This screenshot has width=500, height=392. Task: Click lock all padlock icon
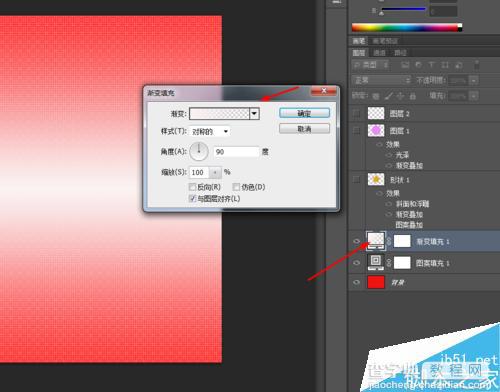[413, 96]
